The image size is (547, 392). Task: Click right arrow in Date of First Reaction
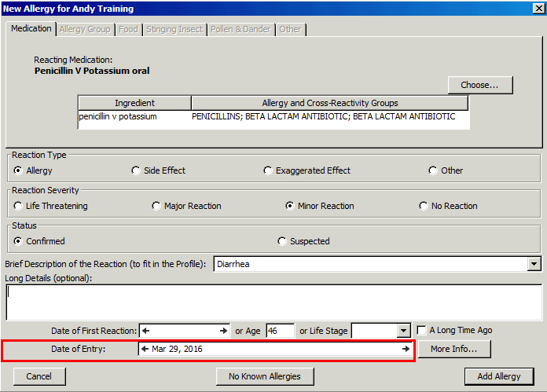coord(224,331)
